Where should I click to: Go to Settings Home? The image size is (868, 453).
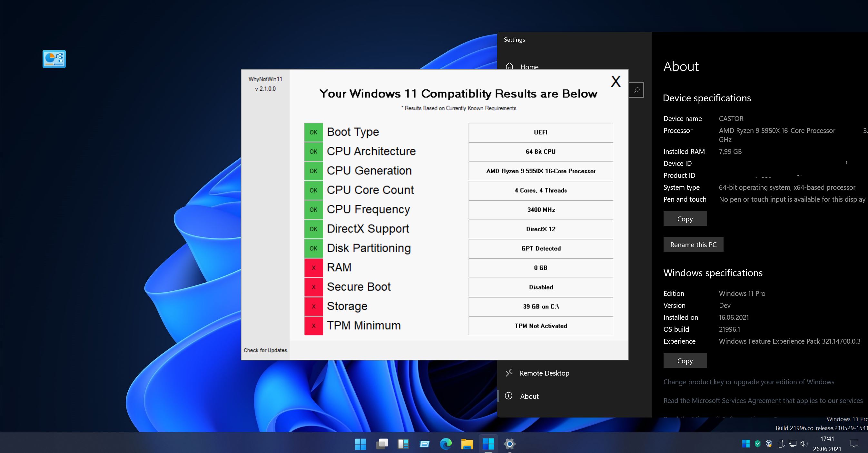[529, 67]
